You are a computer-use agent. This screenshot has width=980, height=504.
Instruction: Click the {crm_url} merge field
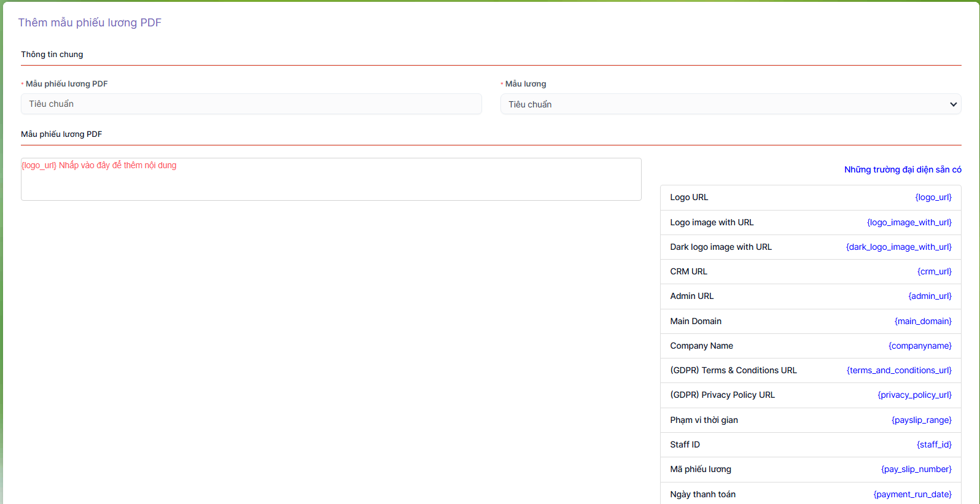point(934,271)
